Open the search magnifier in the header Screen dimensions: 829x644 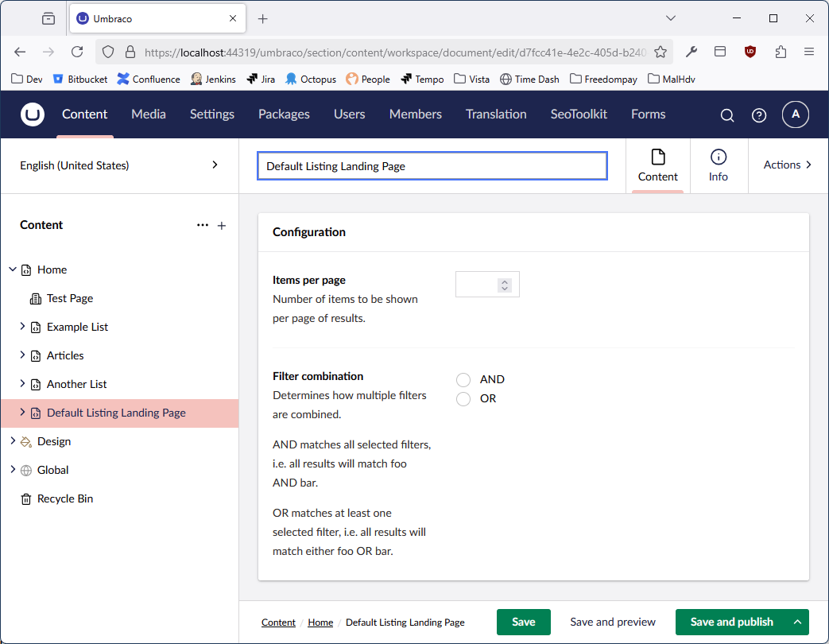coord(727,114)
